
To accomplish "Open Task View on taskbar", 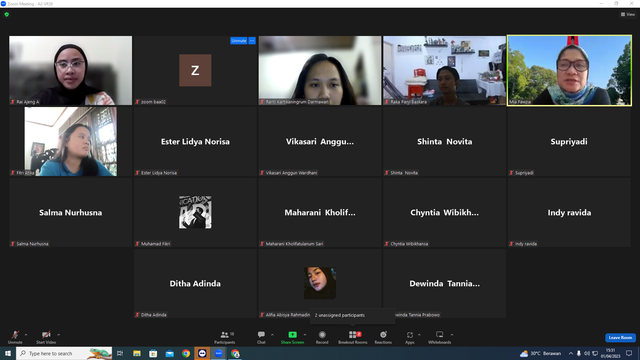I will [x=120, y=353].
